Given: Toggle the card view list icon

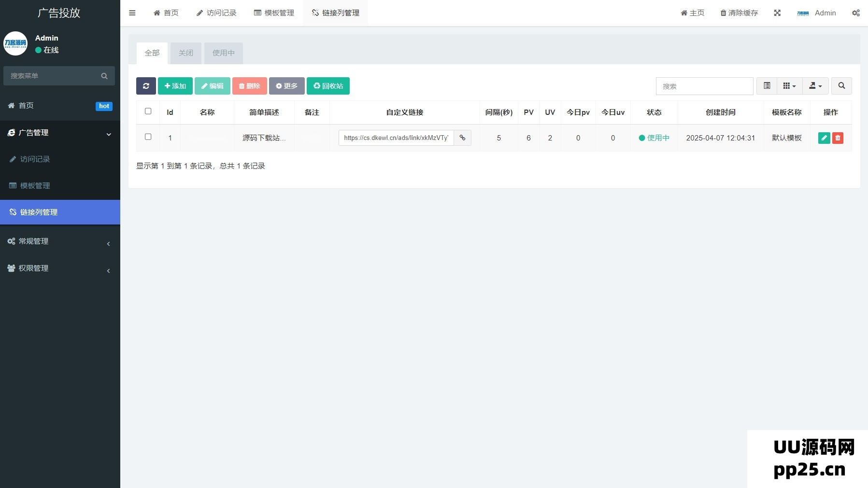Looking at the screenshot, I should click(767, 86).
